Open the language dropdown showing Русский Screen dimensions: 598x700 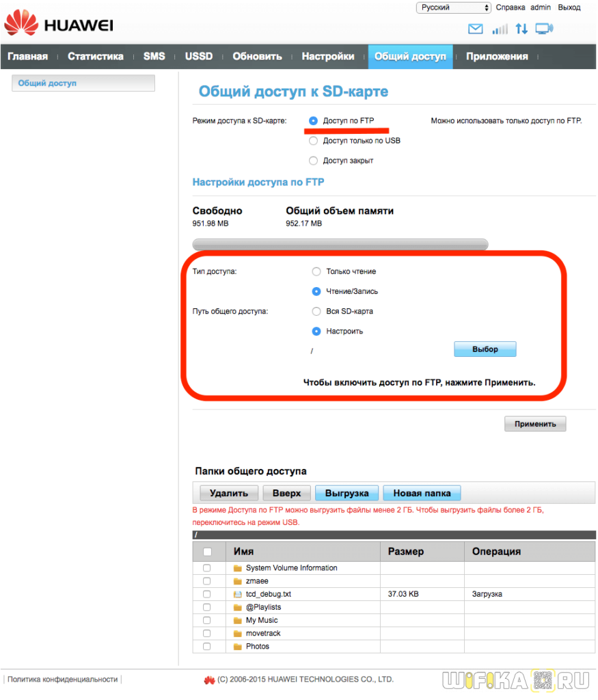pyautogui.click(x=454, y=8)
